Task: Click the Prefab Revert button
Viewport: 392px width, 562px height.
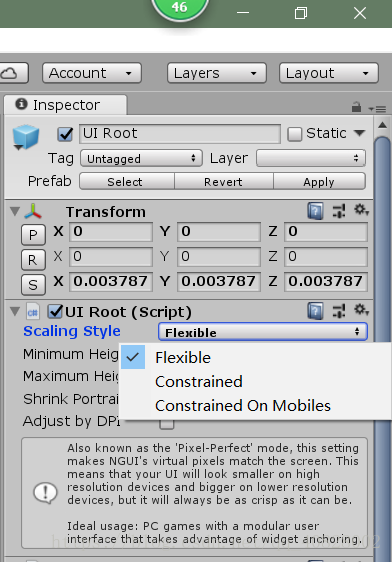Action: click(x=224, y=181)
